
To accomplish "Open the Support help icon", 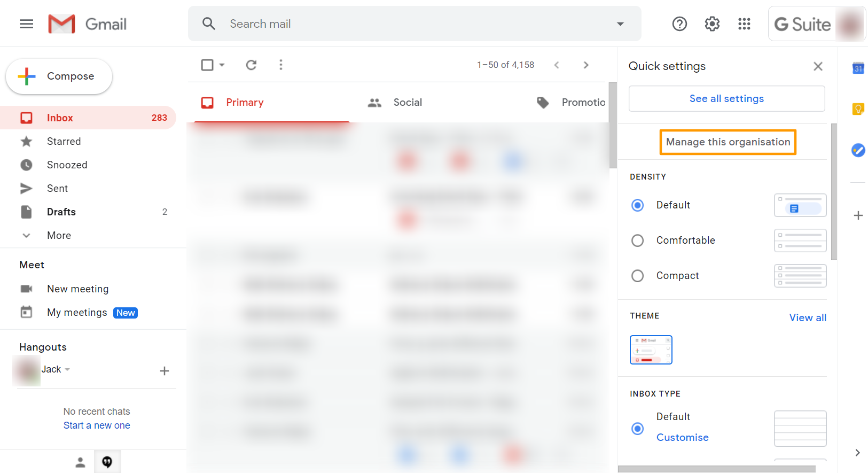I will (x=679, y=24).
